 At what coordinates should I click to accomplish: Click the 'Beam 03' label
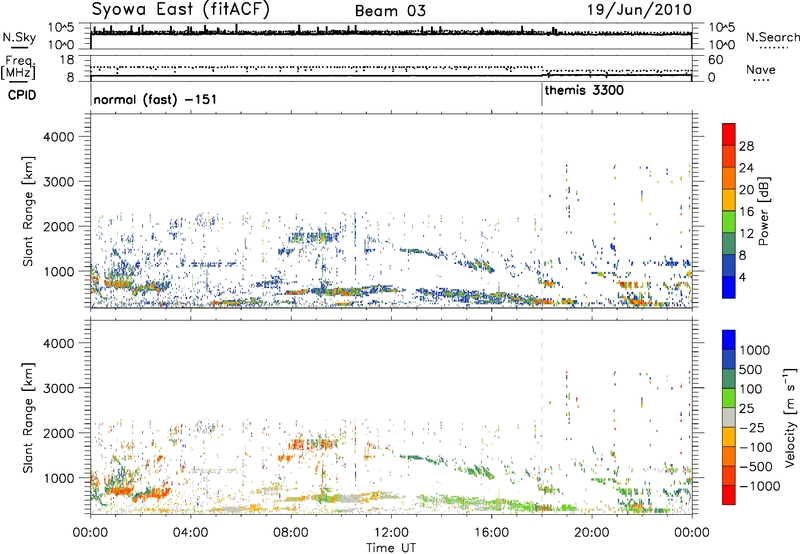pos(390,11)
